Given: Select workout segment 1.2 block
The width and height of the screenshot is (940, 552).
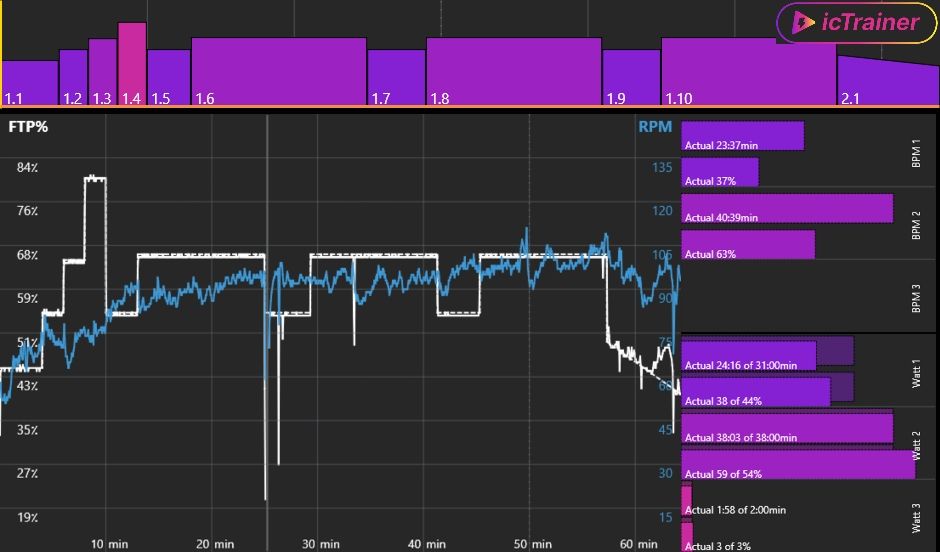Looking at the screenshot, I should point(73,77).
